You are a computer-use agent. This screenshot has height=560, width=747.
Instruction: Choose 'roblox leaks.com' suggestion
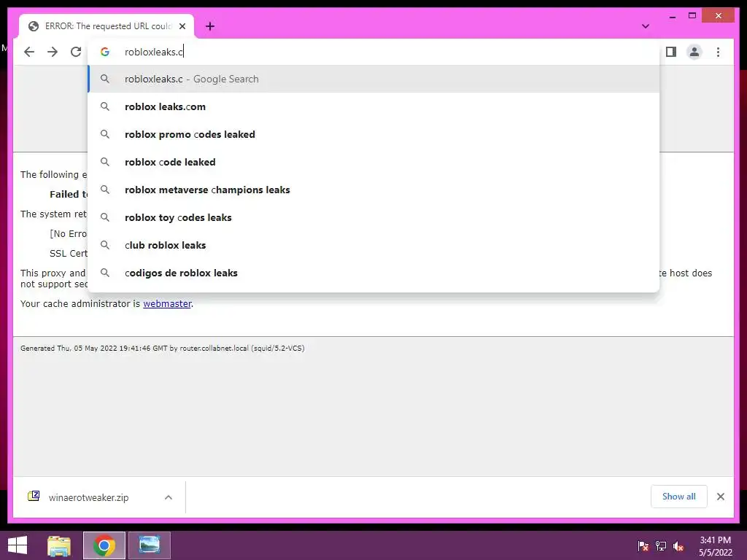tap(374, 106)
